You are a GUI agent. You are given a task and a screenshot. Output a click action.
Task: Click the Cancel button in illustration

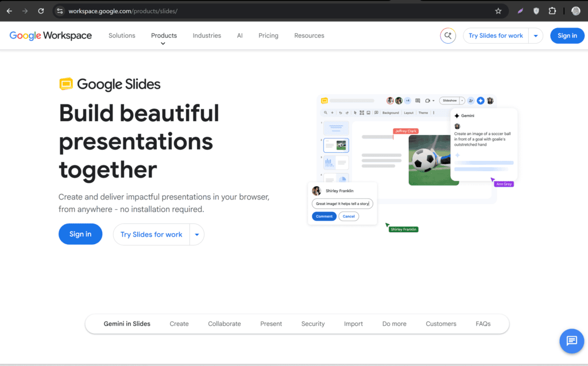tap(349, 216)
